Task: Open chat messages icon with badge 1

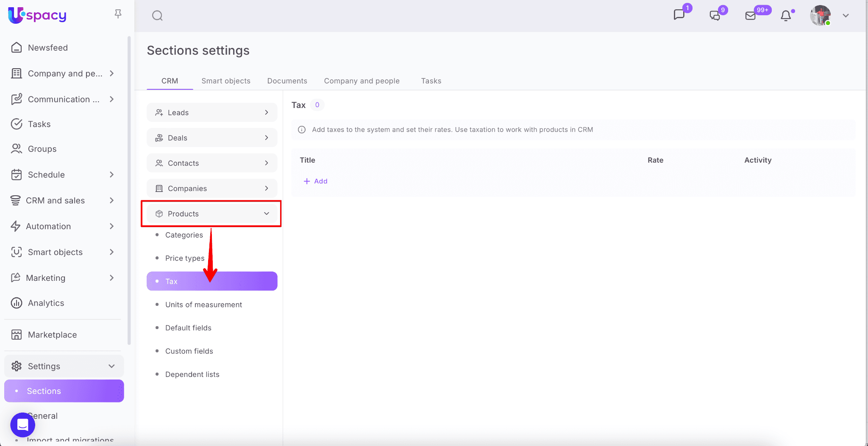Action: pos(679,15)
